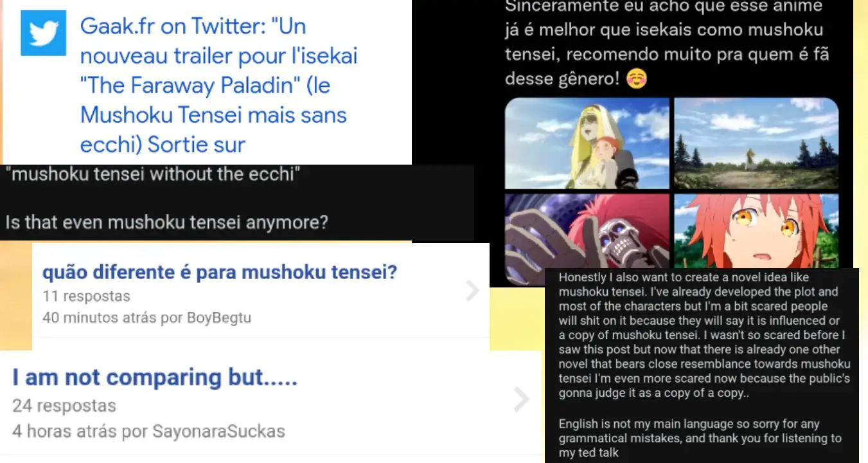This screenshot has width=868, height=463.
Task: Click the Portuguese tweet text 'Sinceramente eu acho'
Action: pos(666,44)
